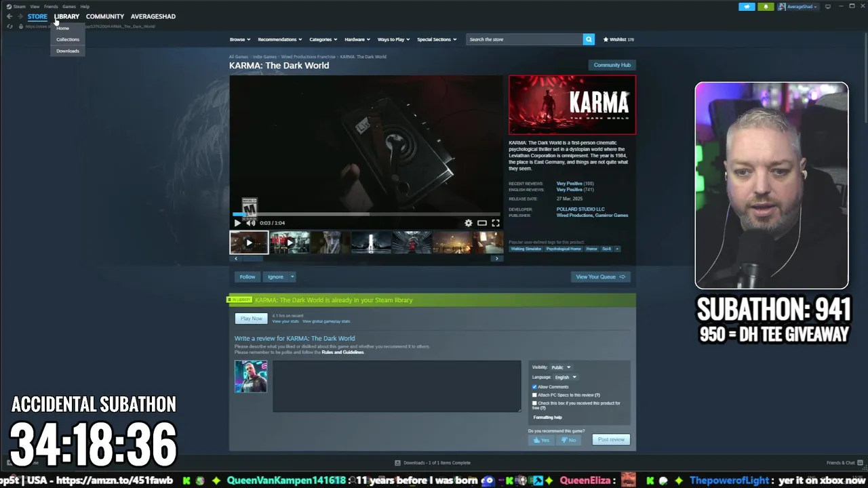Click inside the review text box

397,386
